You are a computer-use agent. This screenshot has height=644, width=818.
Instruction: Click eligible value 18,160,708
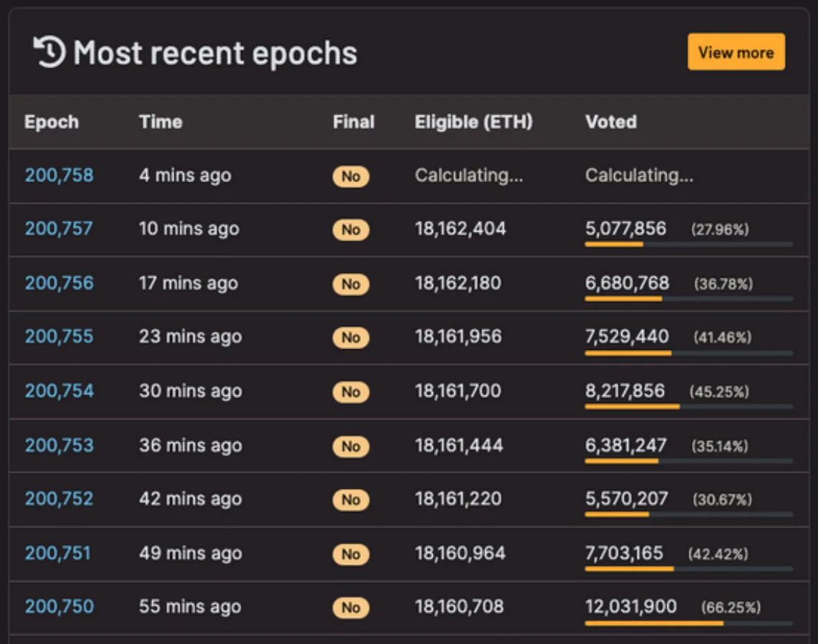[459, 607]
